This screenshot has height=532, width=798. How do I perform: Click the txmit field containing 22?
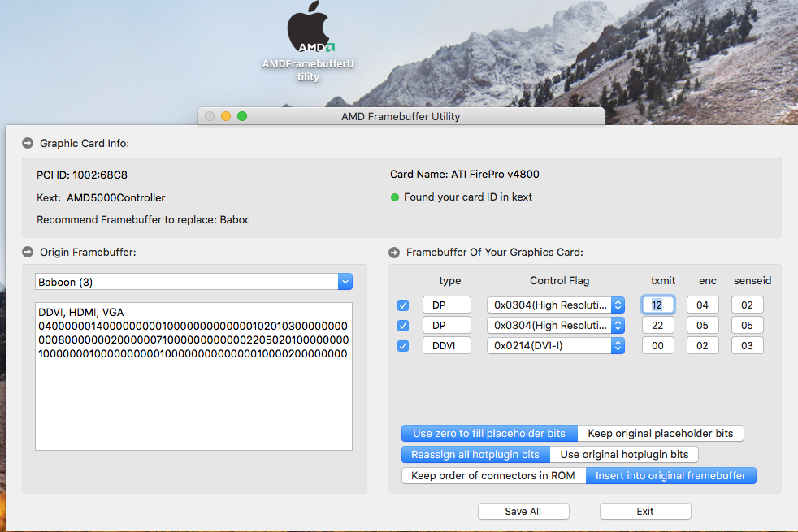pos(657,326)
